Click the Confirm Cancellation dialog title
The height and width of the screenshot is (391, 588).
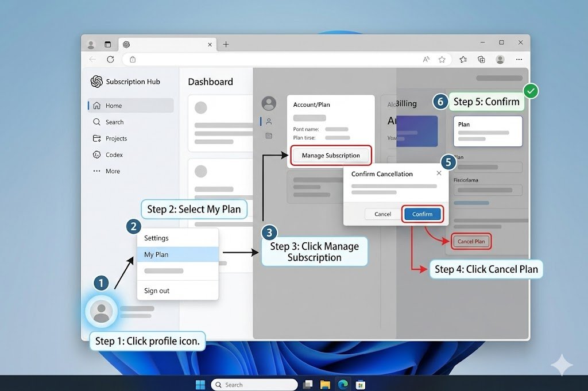[x=382, y=174]
